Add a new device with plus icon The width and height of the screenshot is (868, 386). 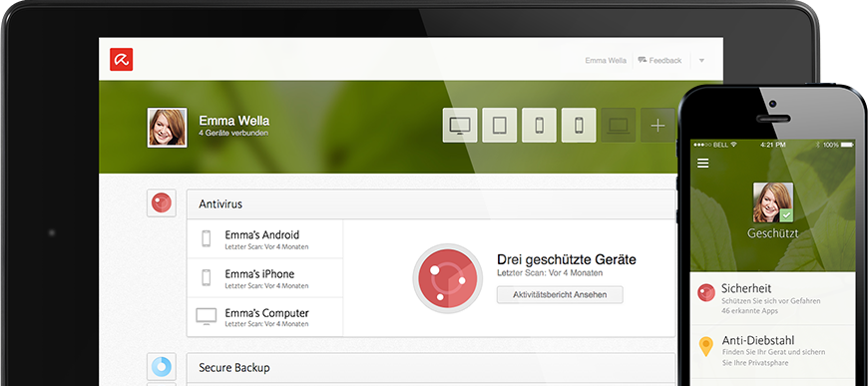[x=657, y=125]
